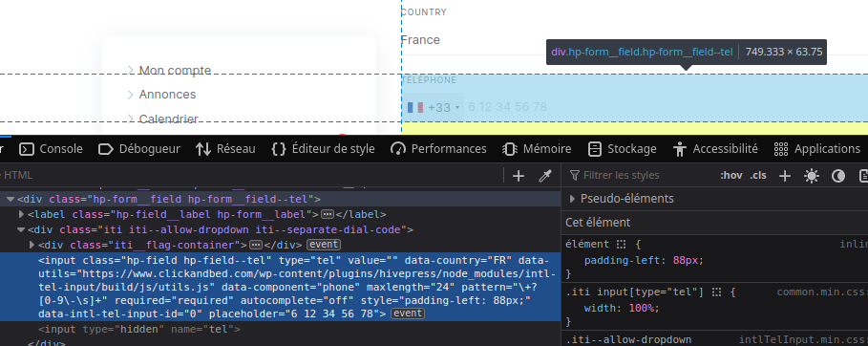Image resolution: width=868 pixels, height=346 pixels.
Task: Click event badge on iti__flag-container div
Action: tap(324, 245)
